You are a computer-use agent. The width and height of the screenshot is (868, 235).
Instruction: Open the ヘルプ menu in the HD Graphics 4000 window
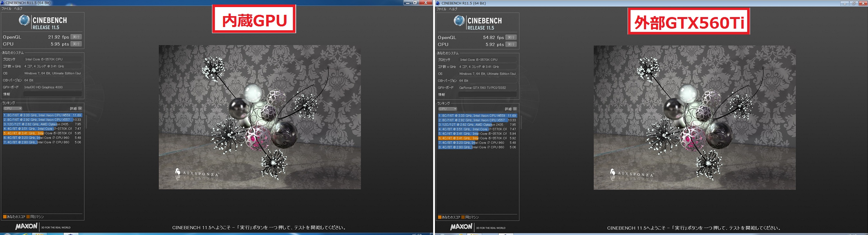pyautogui.click(x=18, y=8)
